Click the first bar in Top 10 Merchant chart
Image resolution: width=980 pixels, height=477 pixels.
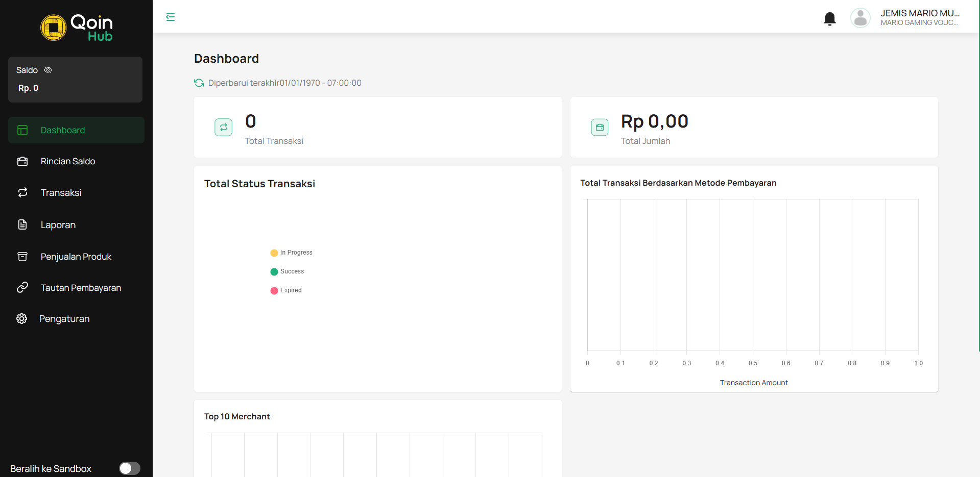coord(227,455)
